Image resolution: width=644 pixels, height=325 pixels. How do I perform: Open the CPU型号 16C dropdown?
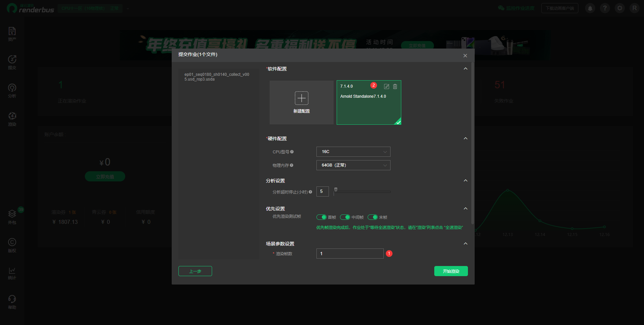coord(353,152)
